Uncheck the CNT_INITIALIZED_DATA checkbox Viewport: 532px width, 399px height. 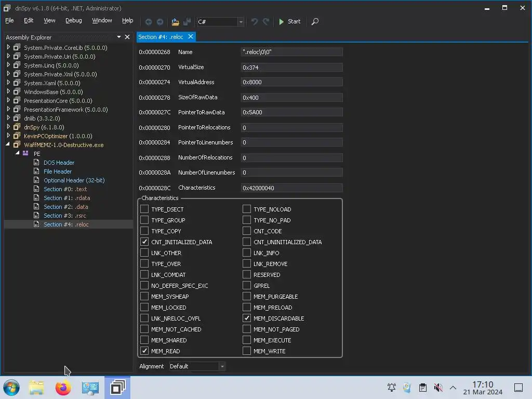[x=144, y=242]
